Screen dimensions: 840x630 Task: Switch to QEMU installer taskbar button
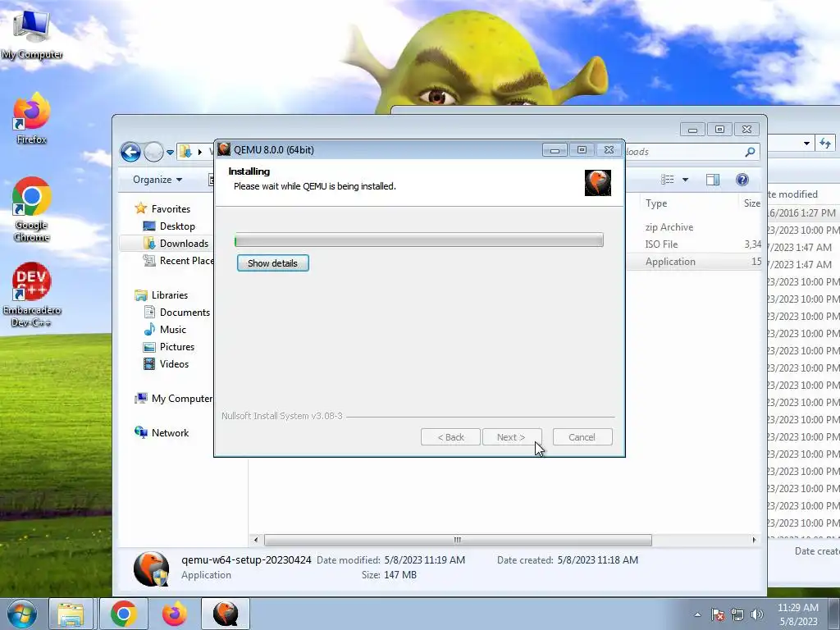click(226, 614)
